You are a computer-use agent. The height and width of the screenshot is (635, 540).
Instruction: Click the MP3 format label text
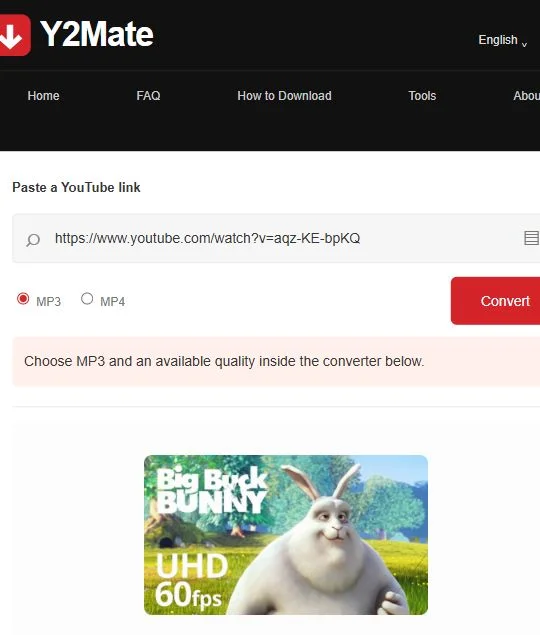(48, 302)
